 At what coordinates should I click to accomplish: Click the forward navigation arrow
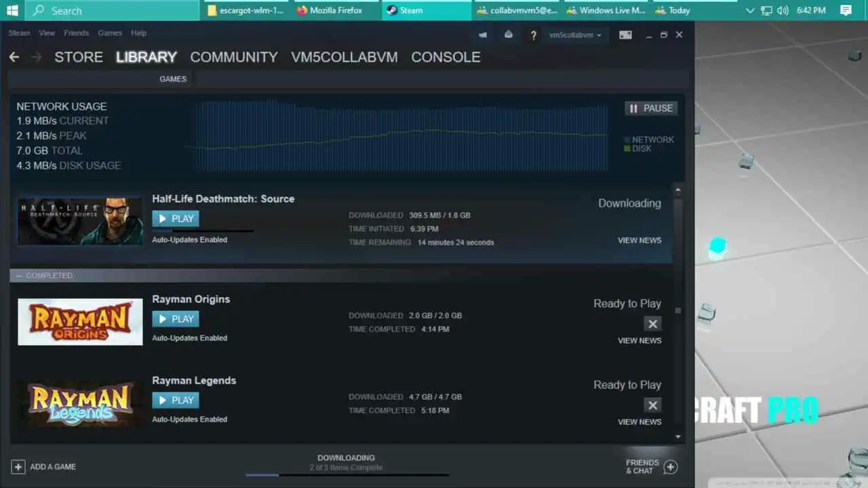37,57
